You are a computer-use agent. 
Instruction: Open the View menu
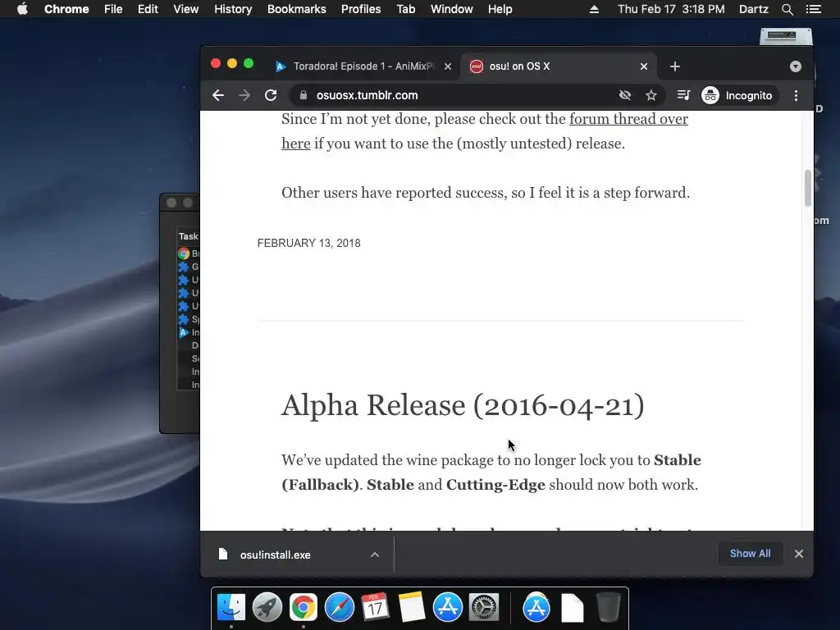186,9
